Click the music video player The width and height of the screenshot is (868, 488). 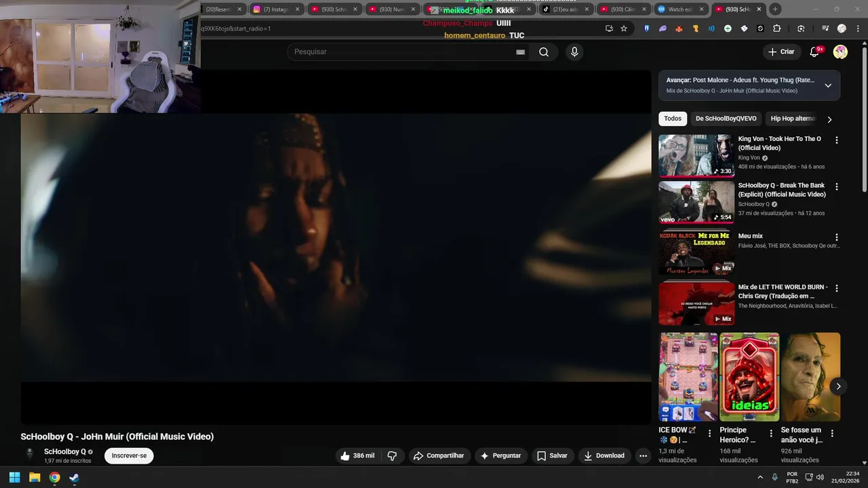[x=336, y=247]
